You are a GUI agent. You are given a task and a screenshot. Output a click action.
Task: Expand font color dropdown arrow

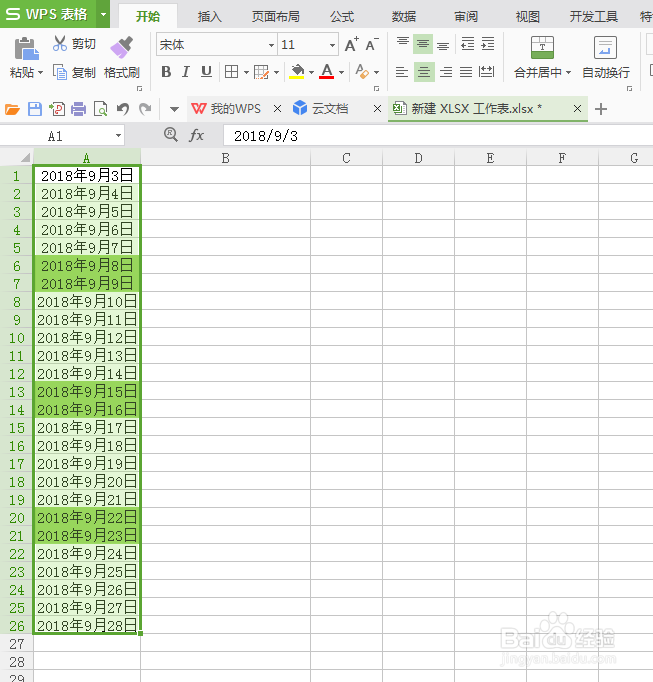(x=342, y=73)
